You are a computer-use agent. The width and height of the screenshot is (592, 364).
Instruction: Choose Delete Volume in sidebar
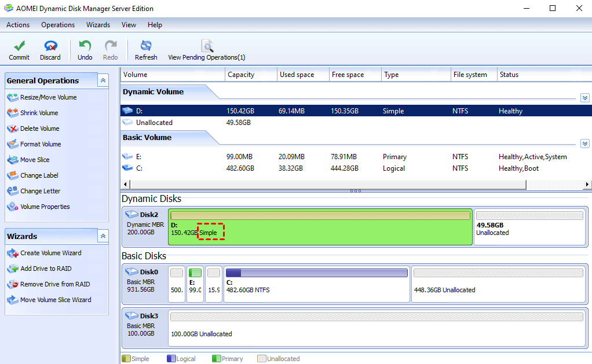[39, 128]
